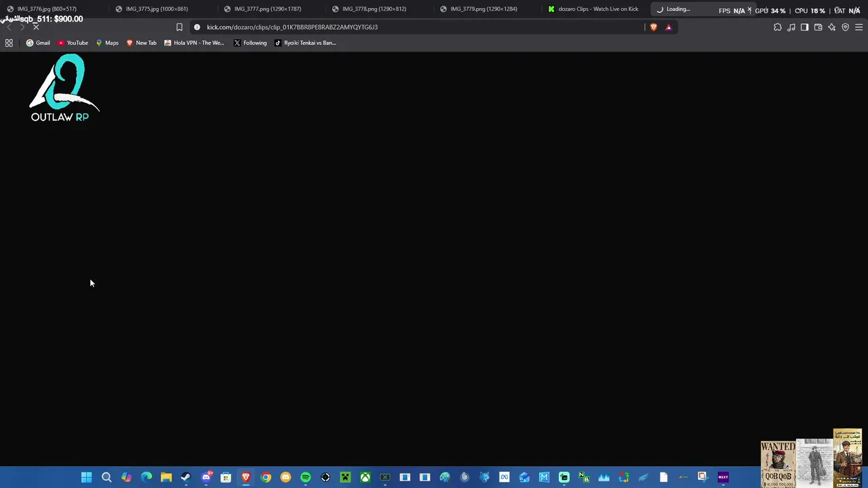The height and width of the screenshot is (488, 868).
Task: Stop loading the page
Action: coord(36,27)
